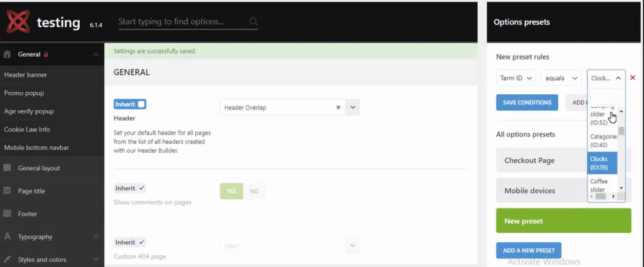Screen dimensions: 644x267
Task: Open the Term ID dropdown
Action: pyautogui.click(x=515, y=78)
